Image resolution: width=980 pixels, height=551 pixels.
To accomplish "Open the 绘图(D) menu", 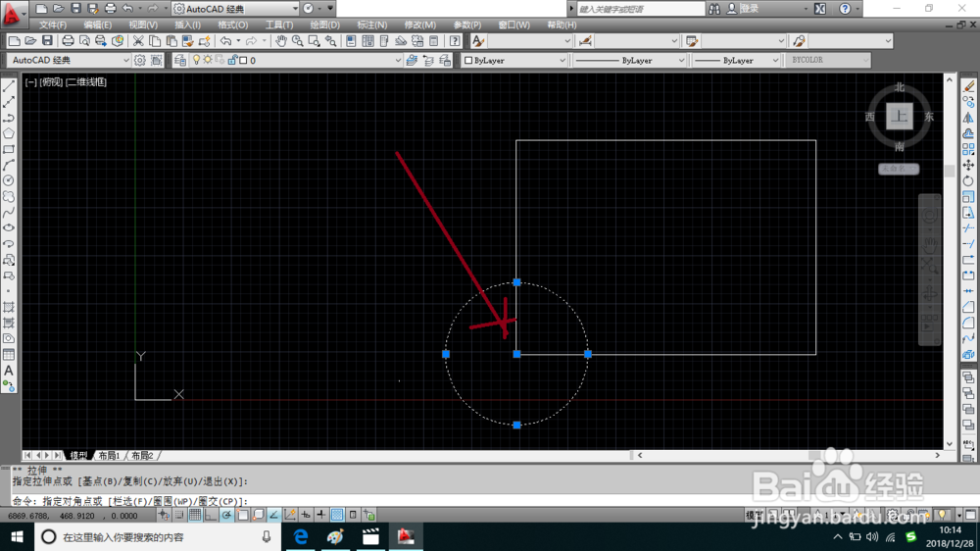I will (325, 25).
